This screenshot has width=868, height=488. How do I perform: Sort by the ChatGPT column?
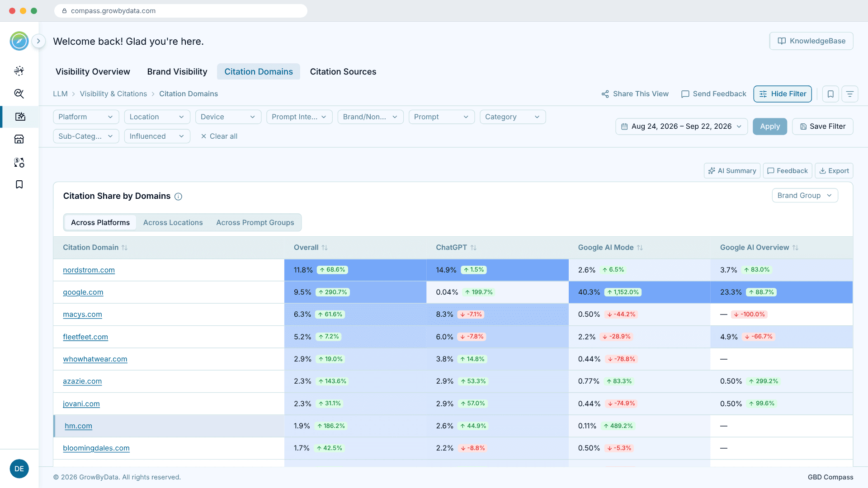(473, 248)
